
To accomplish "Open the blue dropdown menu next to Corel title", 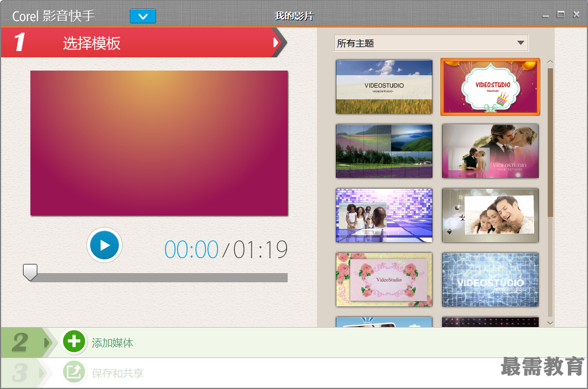I will click(143, 16).
